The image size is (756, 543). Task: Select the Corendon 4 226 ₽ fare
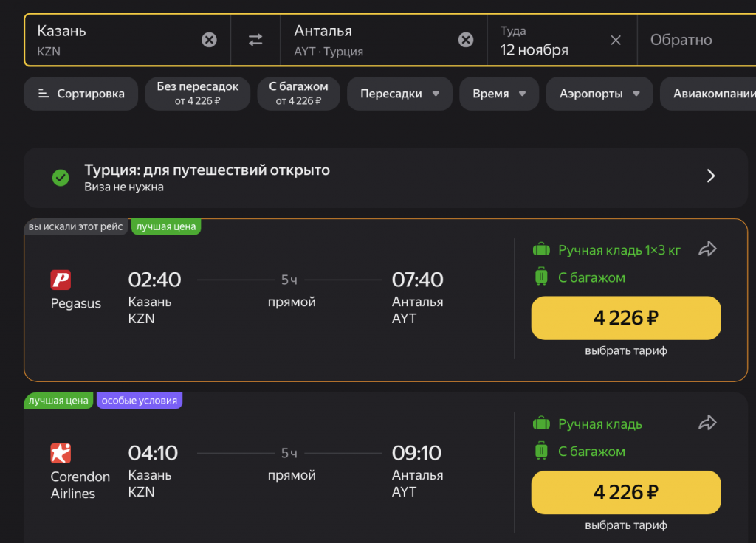625,492
